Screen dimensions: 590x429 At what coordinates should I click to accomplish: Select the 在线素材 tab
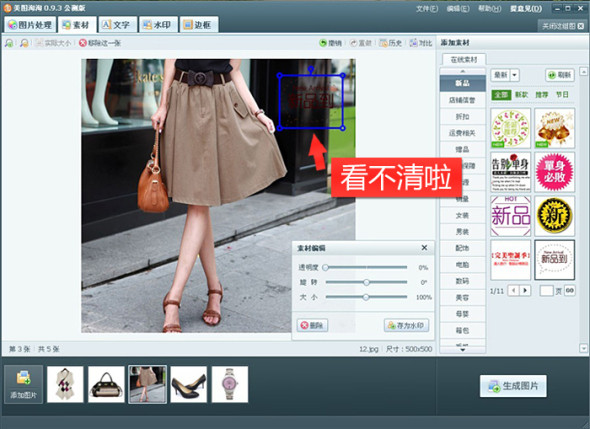(464, 59)
